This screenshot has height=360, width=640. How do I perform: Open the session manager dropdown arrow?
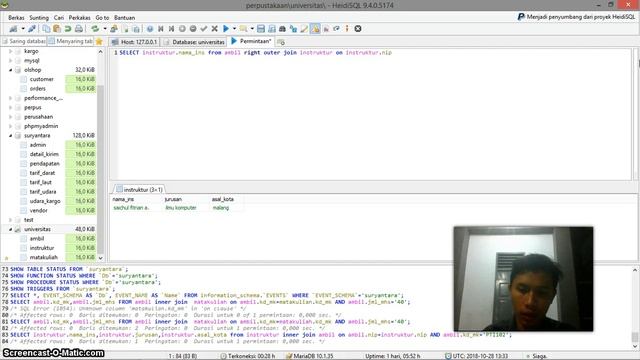pyautogui.click(x=23, y=29)
